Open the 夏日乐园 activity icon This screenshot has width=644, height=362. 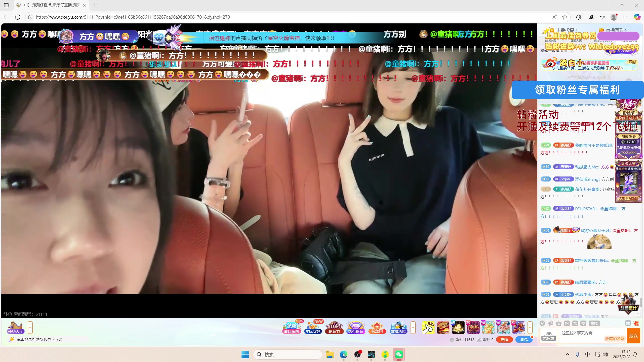pos(292,327)
